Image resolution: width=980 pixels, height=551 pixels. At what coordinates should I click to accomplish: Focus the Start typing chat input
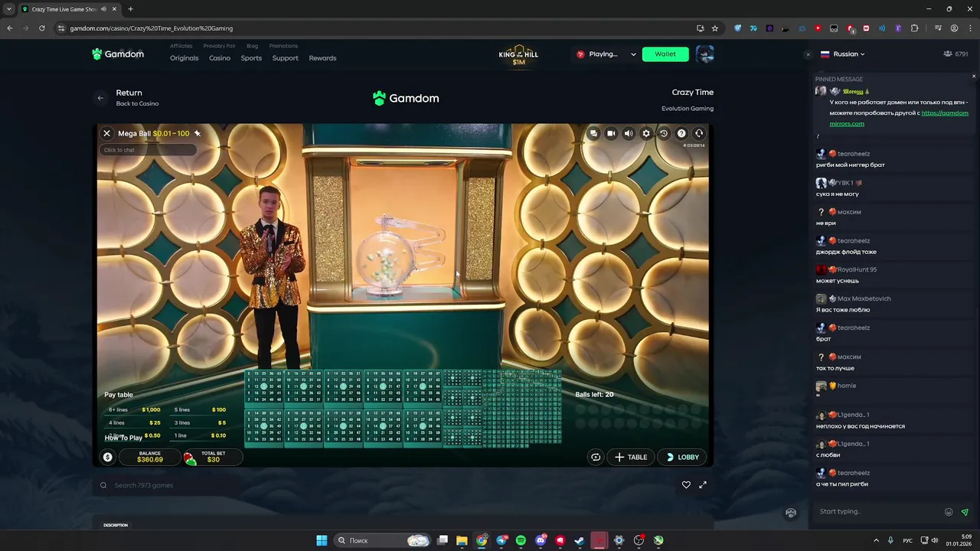877,511
